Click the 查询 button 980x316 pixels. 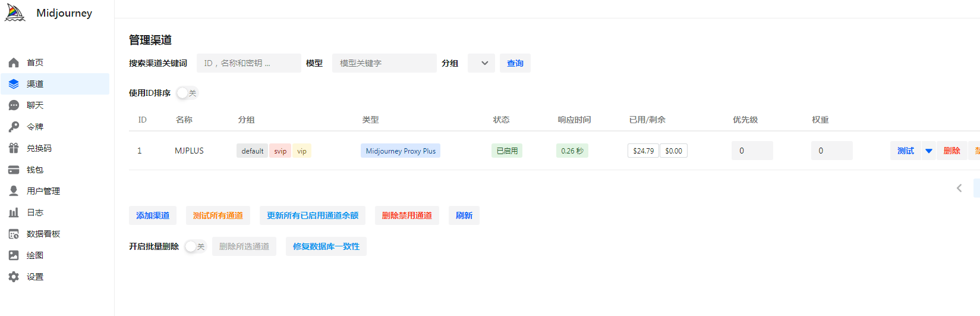pyautogui.click(x=515, y=63)
